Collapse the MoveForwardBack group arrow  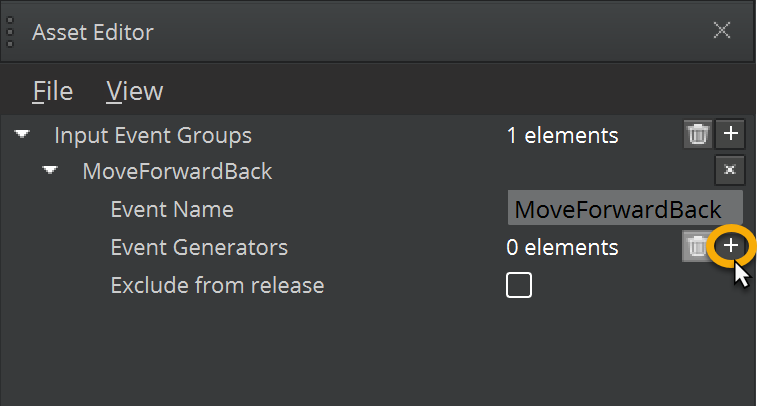pyautogui.click(x=50, y=171)
